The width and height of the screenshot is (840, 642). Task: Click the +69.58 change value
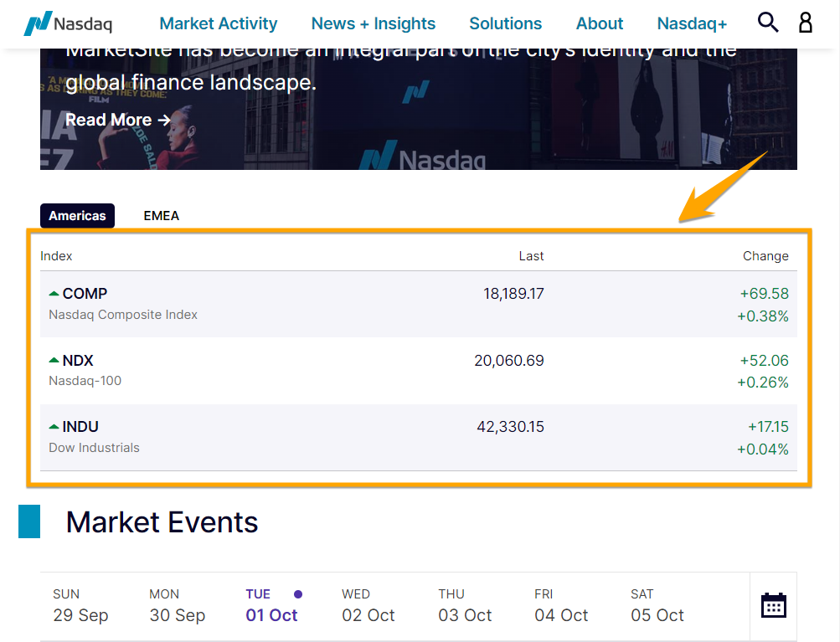point(765,294)
